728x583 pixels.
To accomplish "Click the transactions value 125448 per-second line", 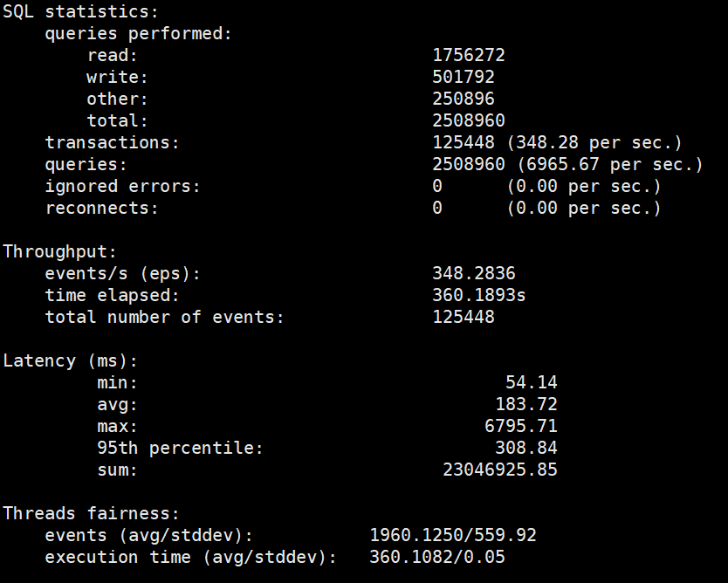I will click(x=557, y=142).
